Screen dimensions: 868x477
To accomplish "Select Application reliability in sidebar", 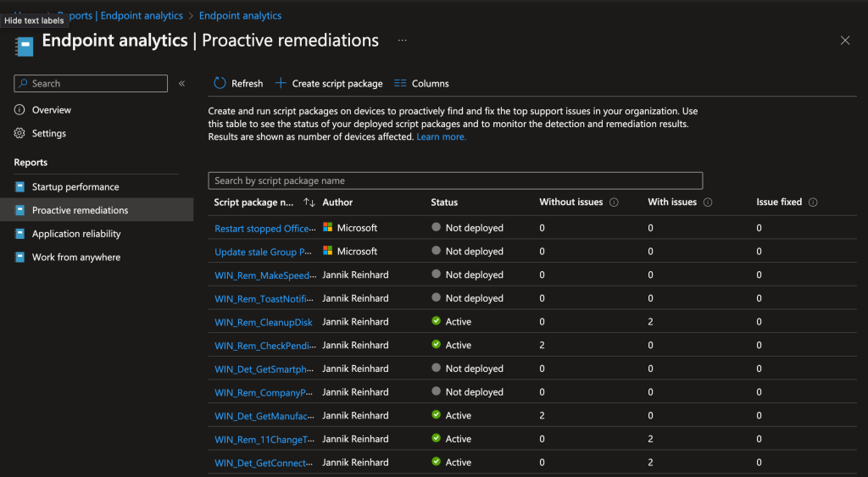I will (76, 234).
